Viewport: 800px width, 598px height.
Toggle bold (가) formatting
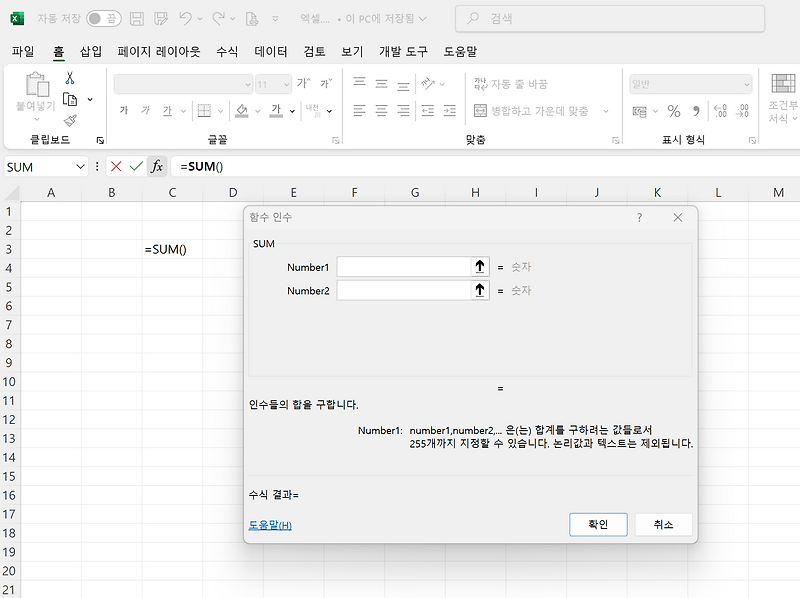124,111
